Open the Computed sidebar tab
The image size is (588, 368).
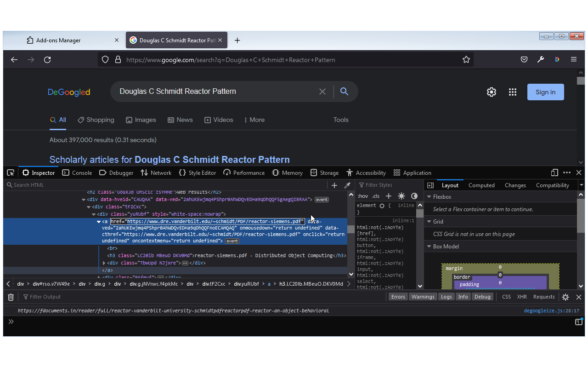(481, 185)
